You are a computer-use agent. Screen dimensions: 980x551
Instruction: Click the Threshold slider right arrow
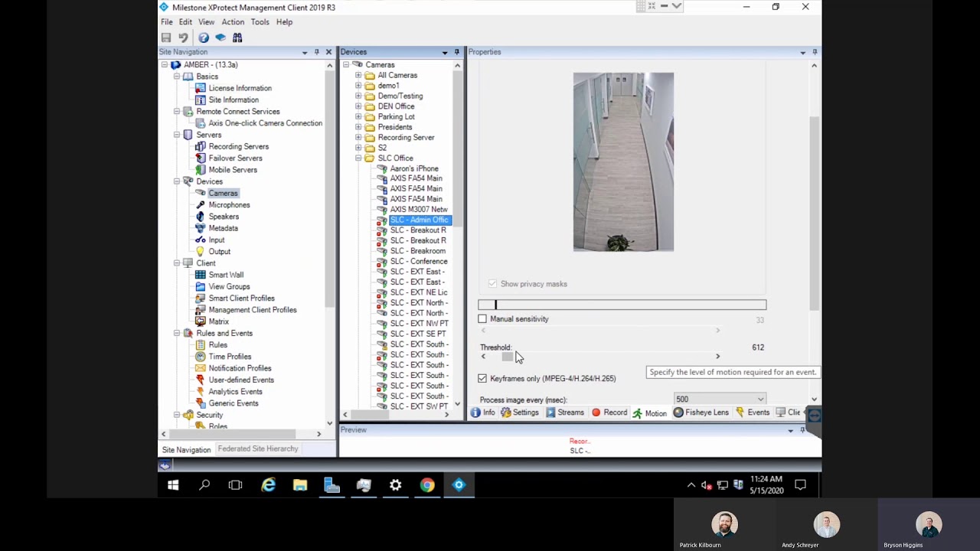717,357
